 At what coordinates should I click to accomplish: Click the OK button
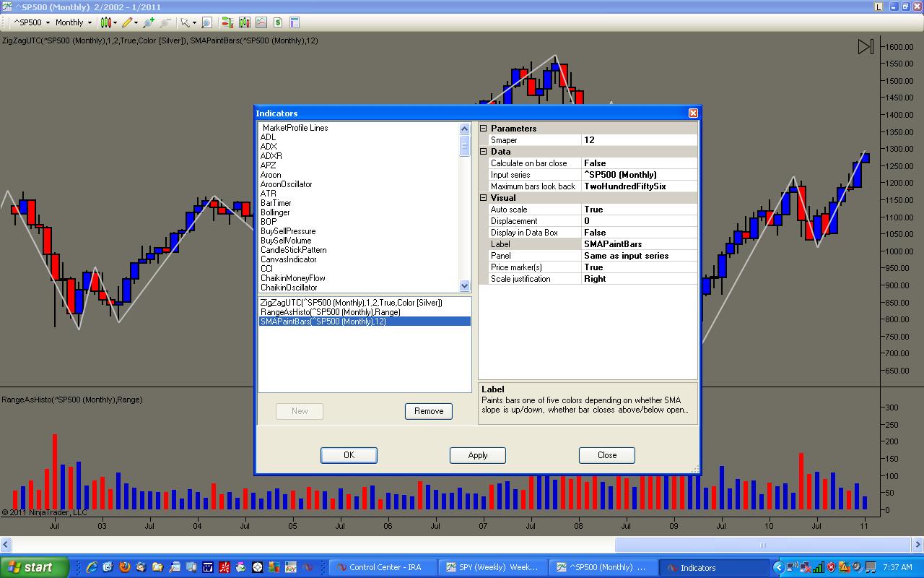click(x=349, y=455)
